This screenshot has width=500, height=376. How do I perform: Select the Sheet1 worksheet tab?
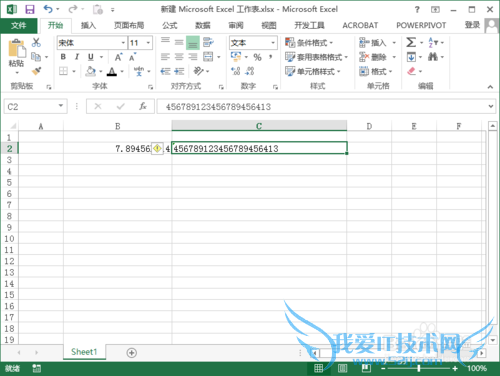(x=84, y=352)
